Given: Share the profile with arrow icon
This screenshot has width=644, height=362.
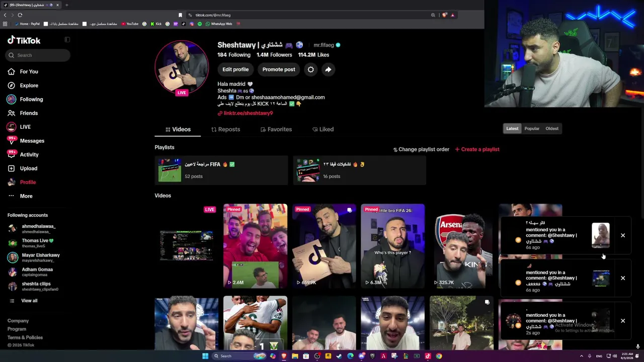Looking at the screenshot, I should (x=328, y=69).
